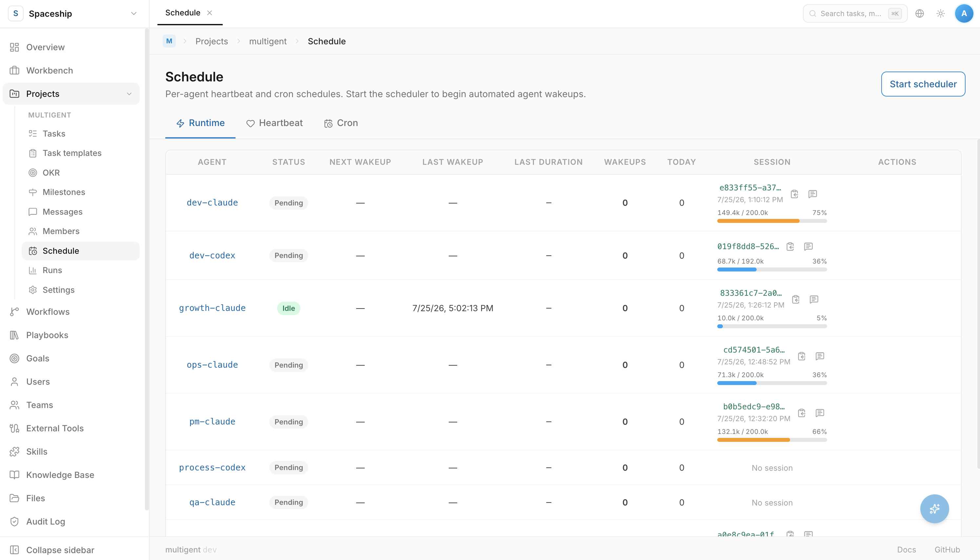980x560 pixels.
Task: Collapse the Projects section chevron
Action: 129,94
